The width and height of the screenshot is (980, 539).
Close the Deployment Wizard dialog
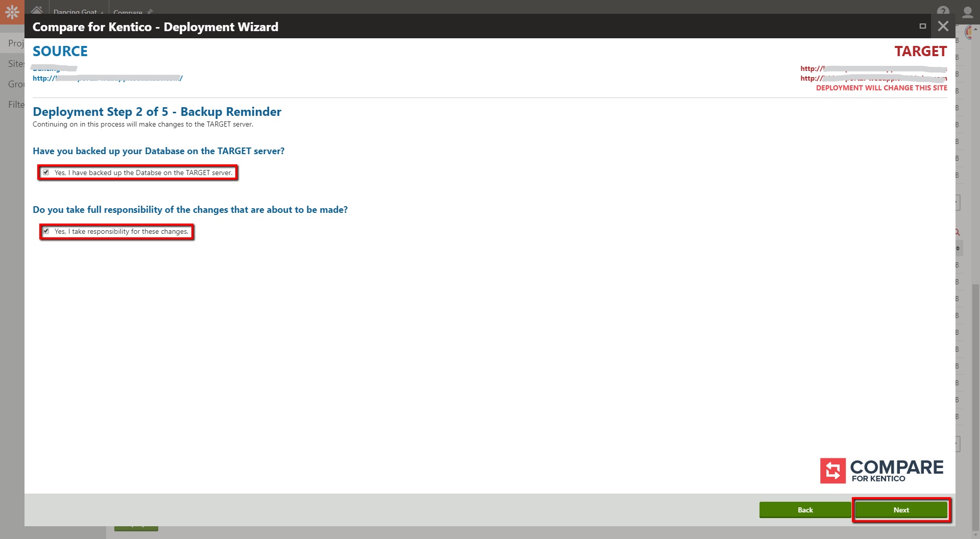(x=943, y=26)
